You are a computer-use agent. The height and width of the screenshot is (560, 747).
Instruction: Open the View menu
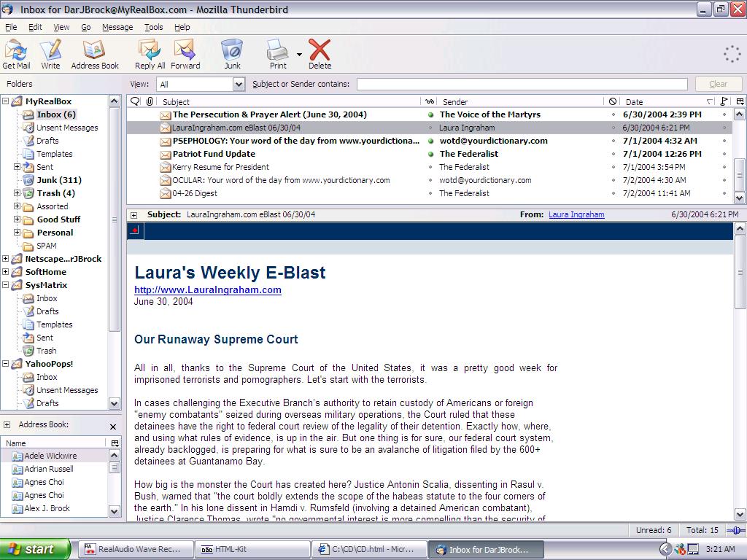[61, 27]
